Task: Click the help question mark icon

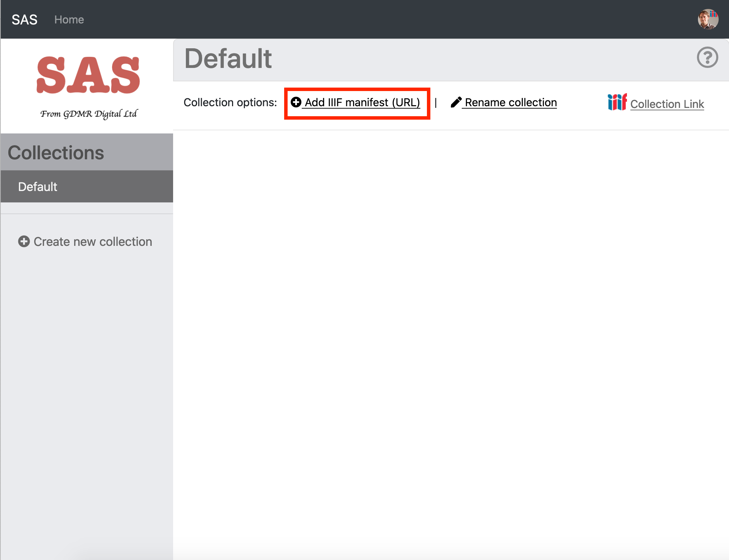Action: pos(707,58)
